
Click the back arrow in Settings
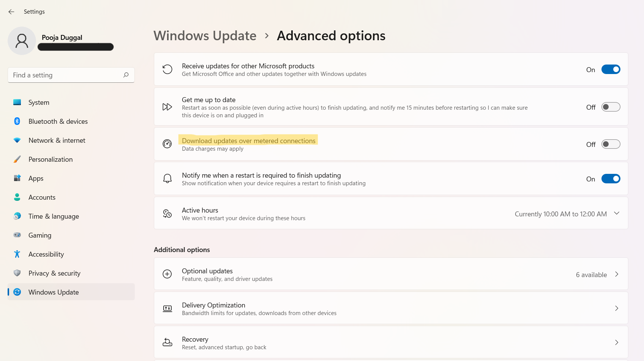tap(11, 12)
